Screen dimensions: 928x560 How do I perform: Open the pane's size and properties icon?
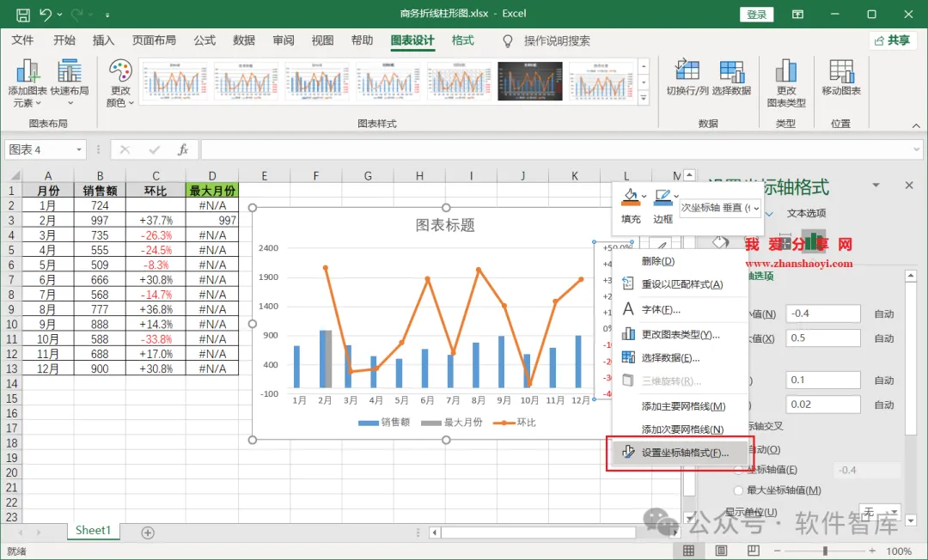(785, 242)
